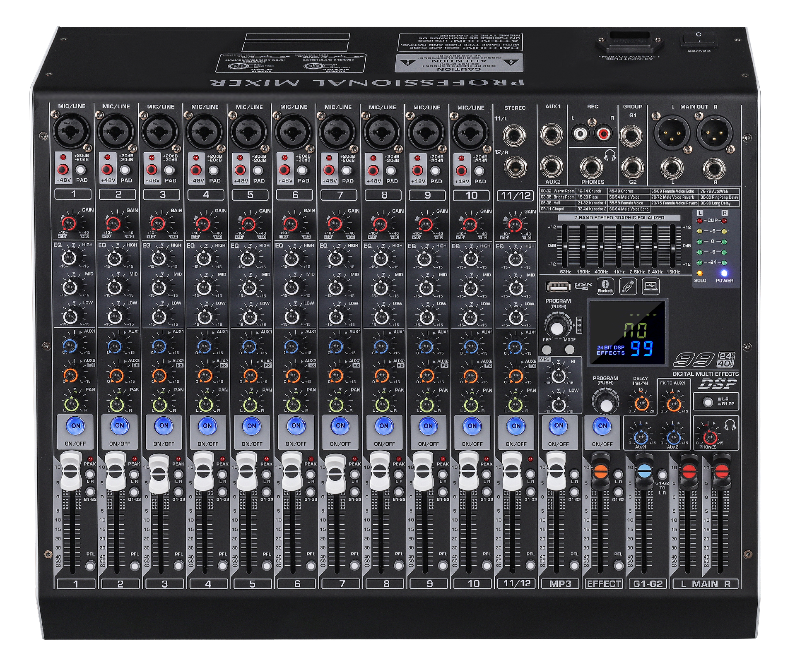795x672 pixels.
Task: Click the channel 7 white fader cap
Action: coord(336,473)
